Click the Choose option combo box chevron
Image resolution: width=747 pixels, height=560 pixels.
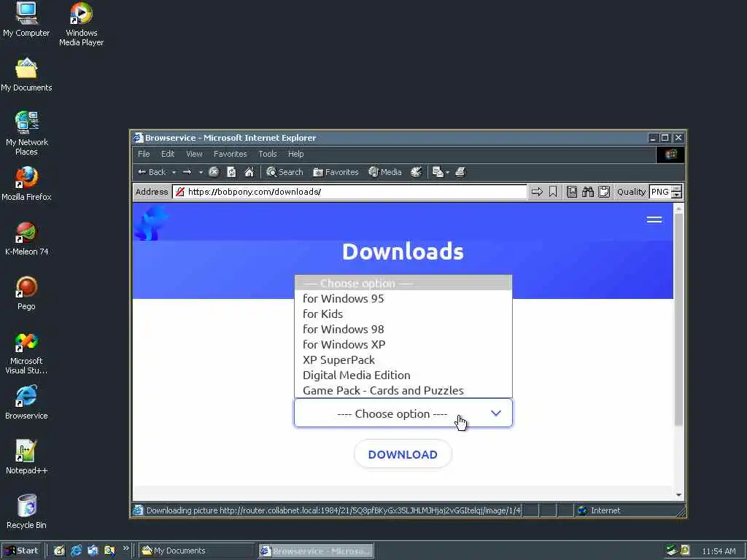(x=496, y=413)
